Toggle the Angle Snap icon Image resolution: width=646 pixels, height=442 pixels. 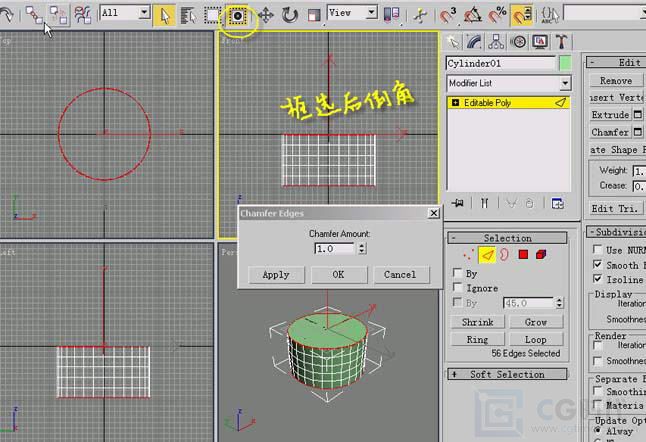tap(473, 16)
